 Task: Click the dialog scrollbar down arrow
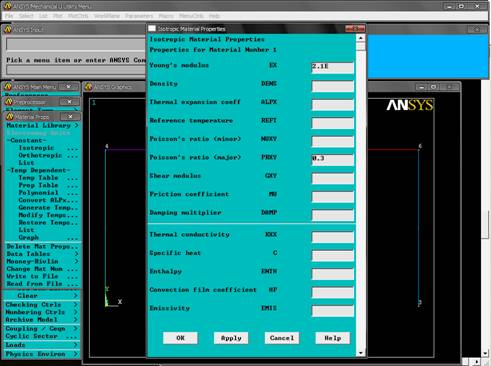click(x=360, y=353)
